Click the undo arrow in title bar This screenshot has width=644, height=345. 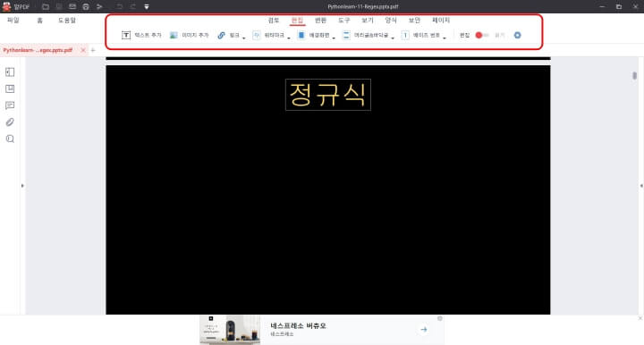point(120,6)
